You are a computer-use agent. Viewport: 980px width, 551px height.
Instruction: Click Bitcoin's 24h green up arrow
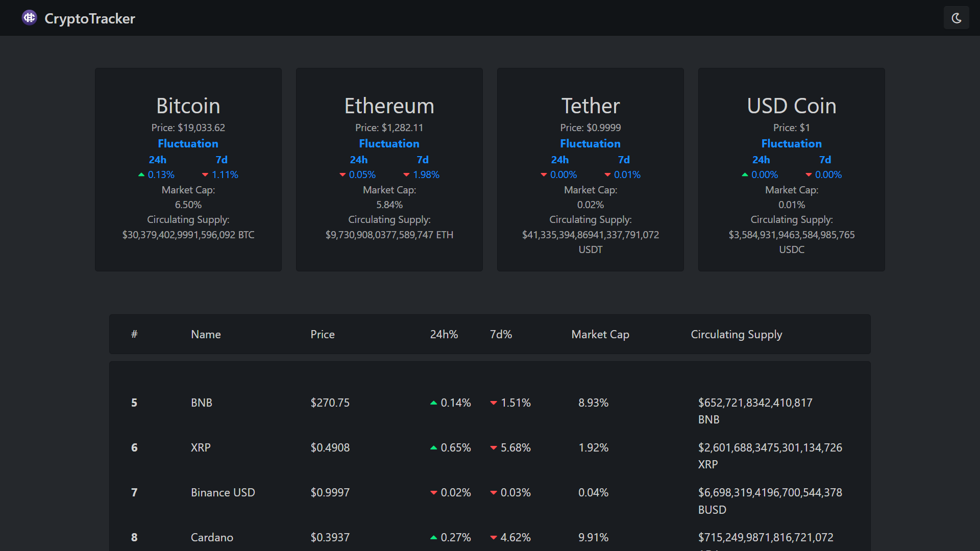[x=141, y=175]
